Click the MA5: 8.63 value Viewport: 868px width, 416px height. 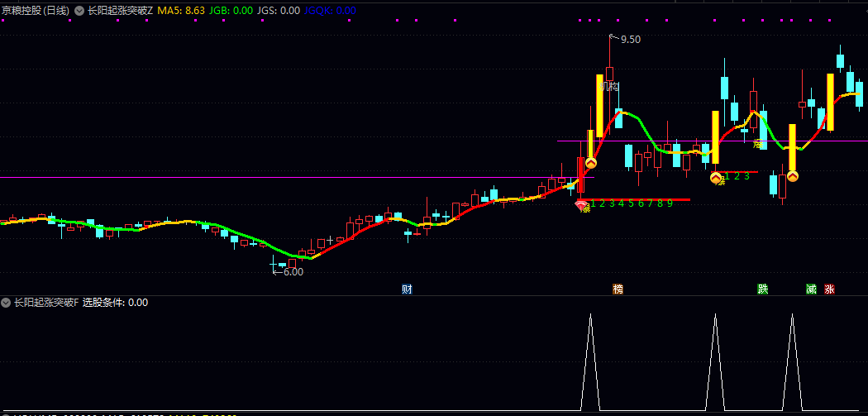point(181,11)
